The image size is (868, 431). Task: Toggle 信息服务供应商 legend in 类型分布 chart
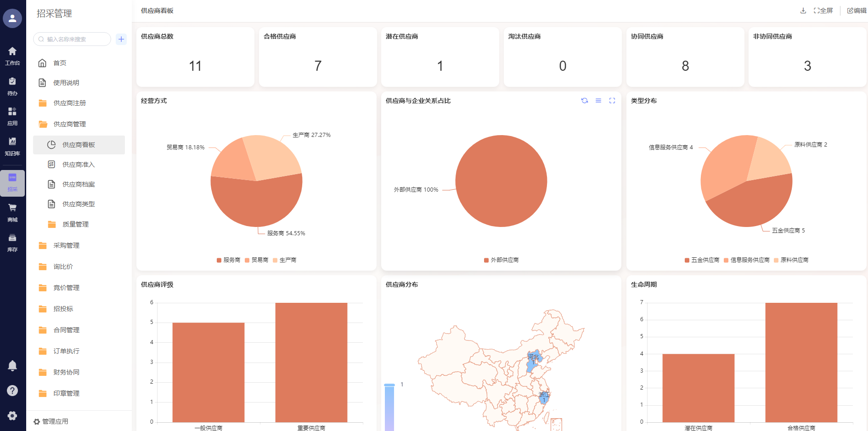(x=746, y=260)
